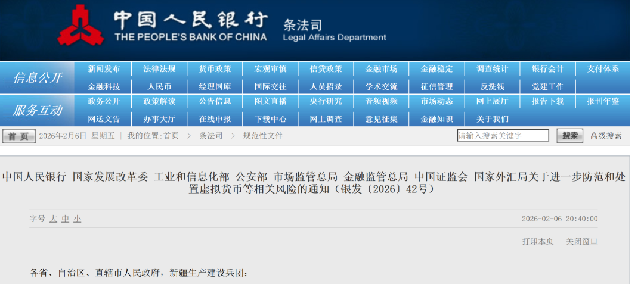Open 公告信息 navigation link
Image resolution: width=644 pixels, height=284 pixels.
pos(215,101)
